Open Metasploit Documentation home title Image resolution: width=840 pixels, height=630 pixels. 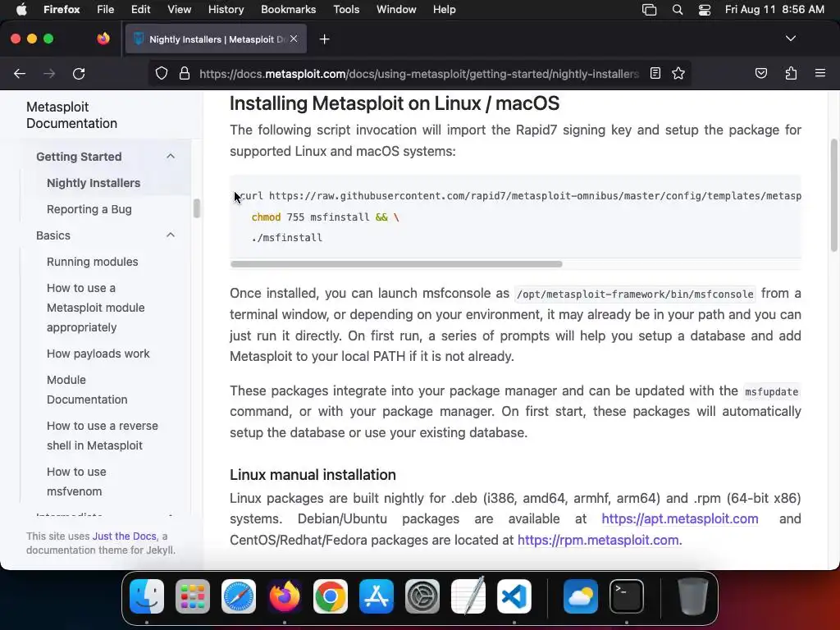[x=71, y=115]
